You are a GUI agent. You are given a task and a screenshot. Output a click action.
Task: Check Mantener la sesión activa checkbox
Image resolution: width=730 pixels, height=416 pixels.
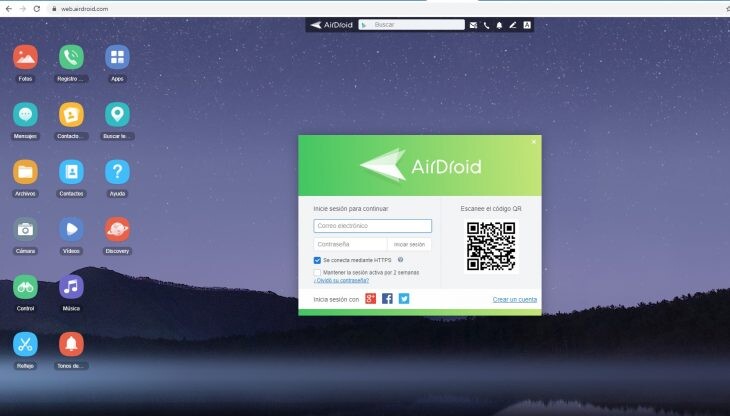pyautogui.click(x=317, y=272)
